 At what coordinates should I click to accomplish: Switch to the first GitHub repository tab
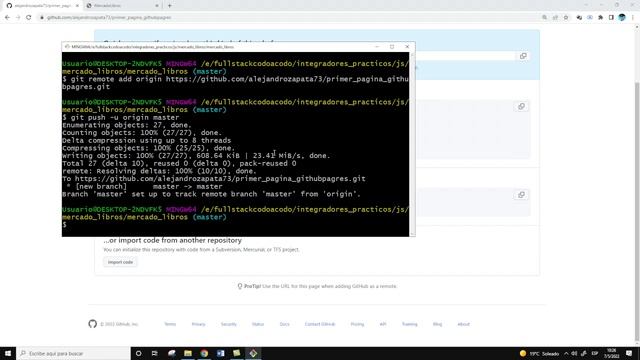[42, 6]
